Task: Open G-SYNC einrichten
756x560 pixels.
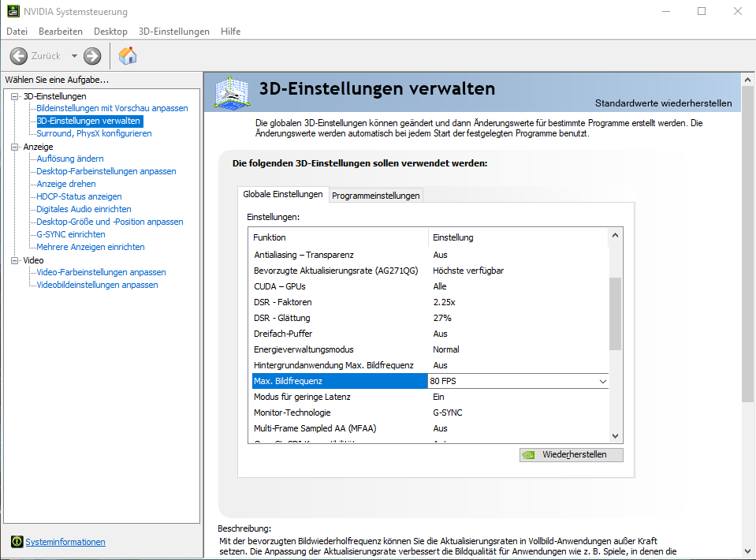Action: point(71,234)
